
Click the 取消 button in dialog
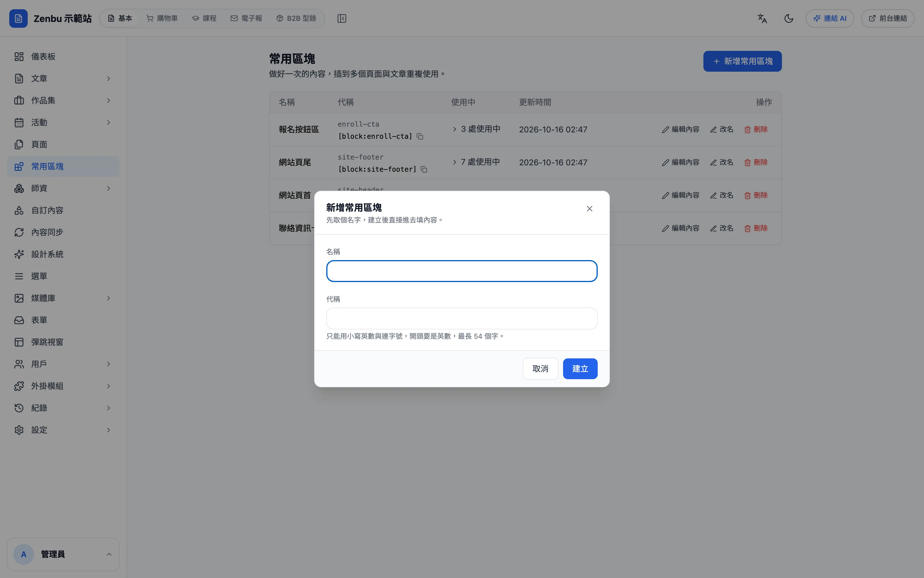coord(540,369)
